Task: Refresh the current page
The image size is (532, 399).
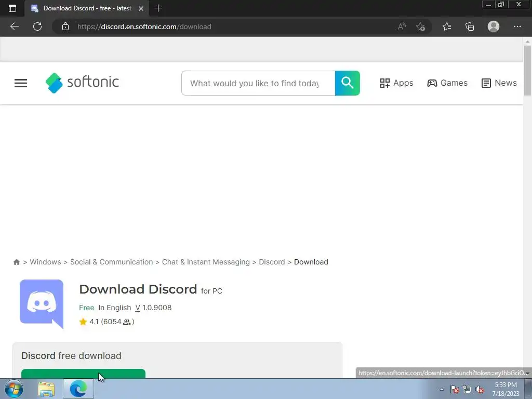Action: tap(37, 26)
